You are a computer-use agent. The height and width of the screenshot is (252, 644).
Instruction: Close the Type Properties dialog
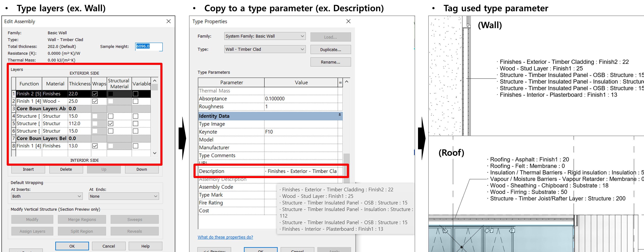point(348,21)
